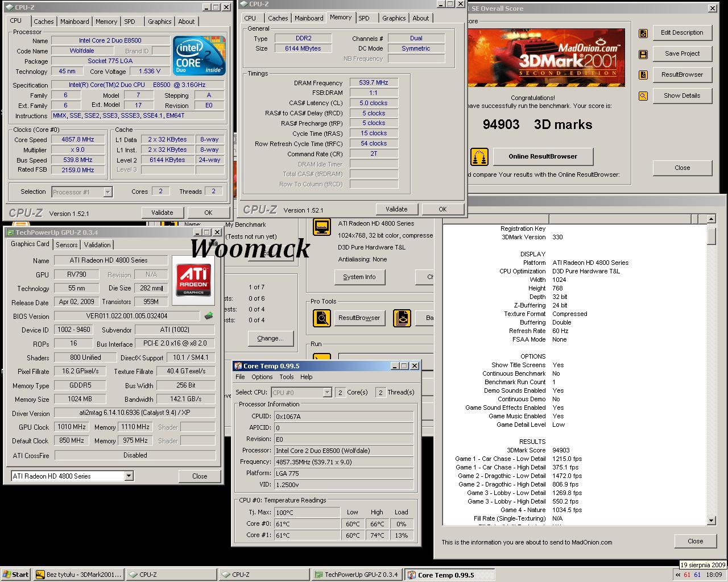Click the Save Project floppy icon
The height and width of the screenshot is (582, 728).
(643, 54)
